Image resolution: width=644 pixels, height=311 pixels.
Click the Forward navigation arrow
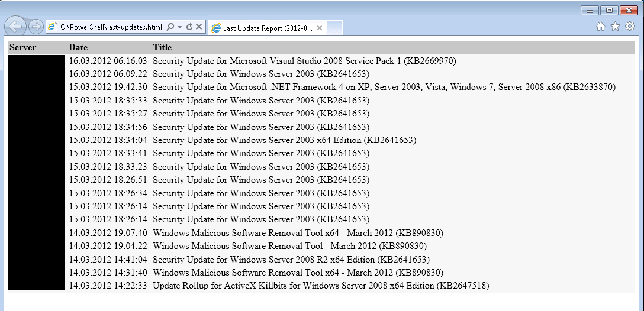(x=36, y=27)
